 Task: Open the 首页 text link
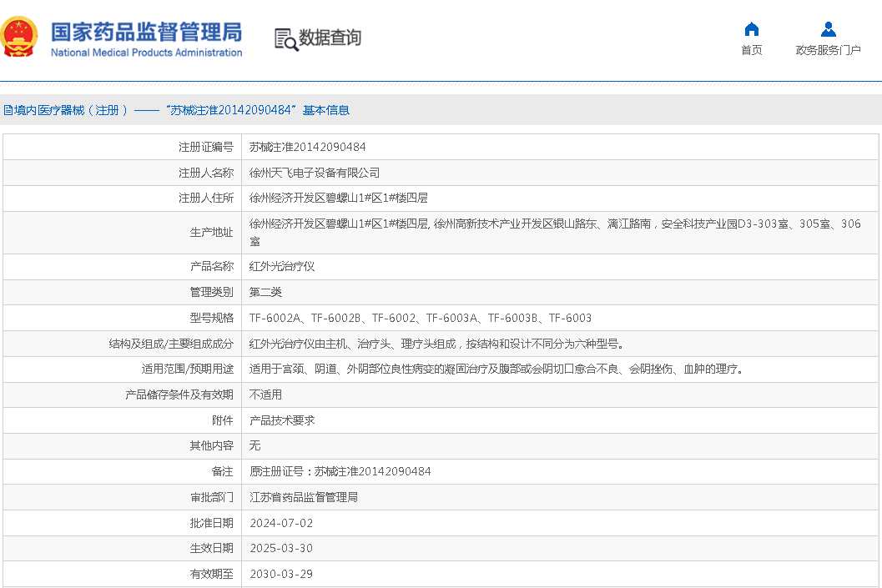click(x=751, y=50)
